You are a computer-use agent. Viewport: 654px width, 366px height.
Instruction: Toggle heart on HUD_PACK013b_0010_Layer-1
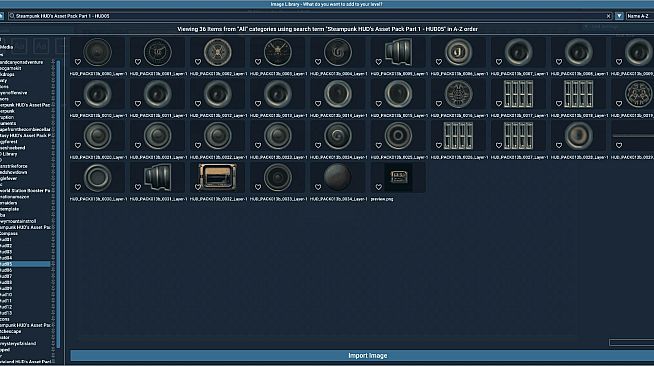pos(78,103)
